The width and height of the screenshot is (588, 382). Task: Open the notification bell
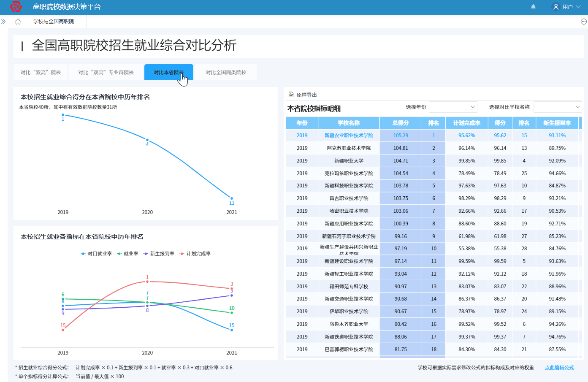tap(533, 7)
